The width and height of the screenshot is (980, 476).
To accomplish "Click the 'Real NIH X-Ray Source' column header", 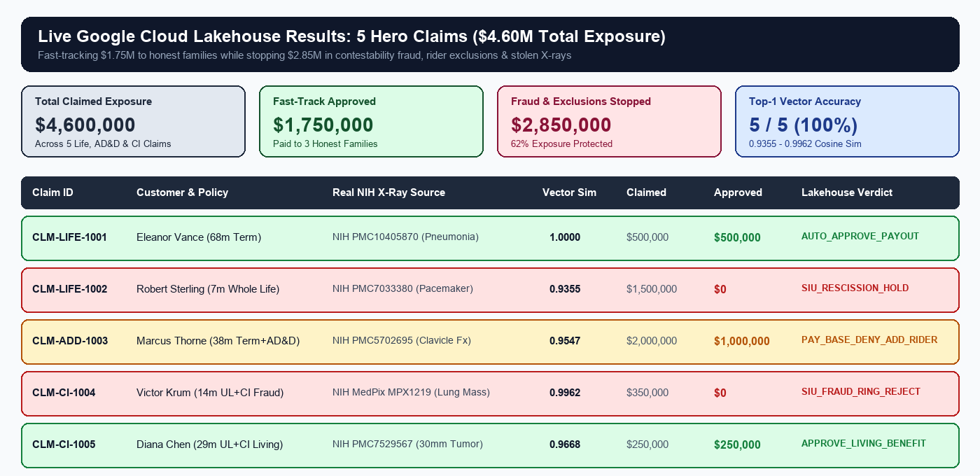I will 388,192.
